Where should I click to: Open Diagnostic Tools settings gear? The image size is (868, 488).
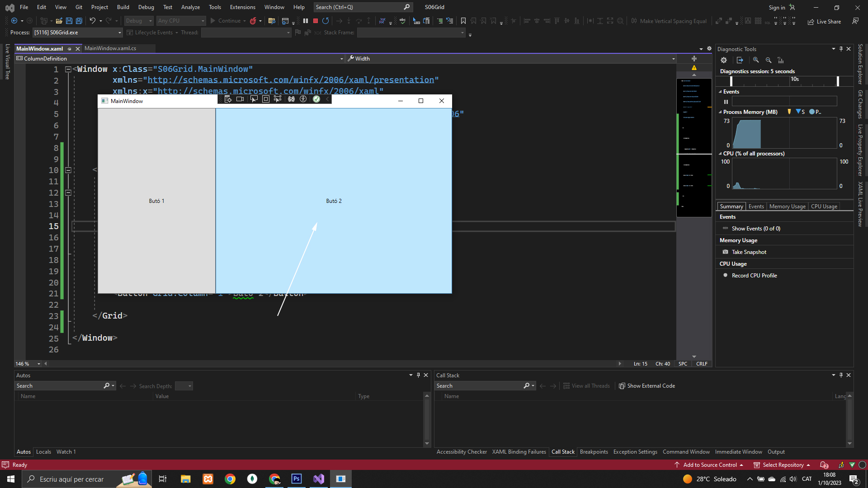click(724, 60)
